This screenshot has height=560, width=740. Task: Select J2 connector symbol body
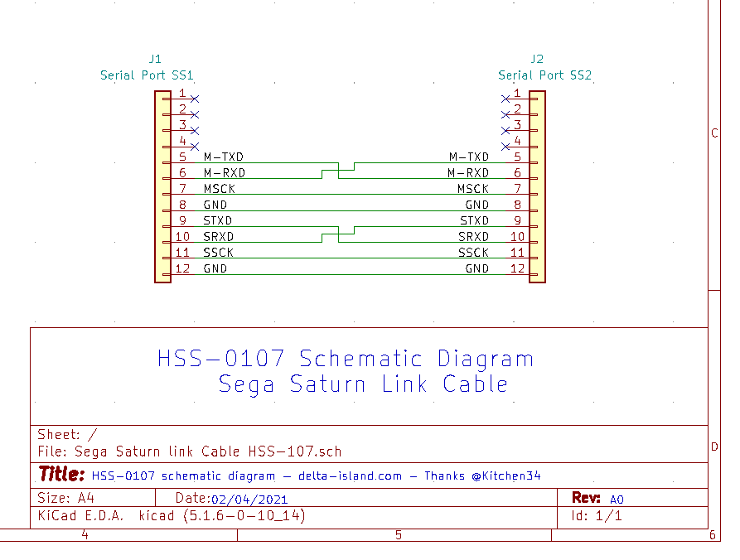[537, 187]
